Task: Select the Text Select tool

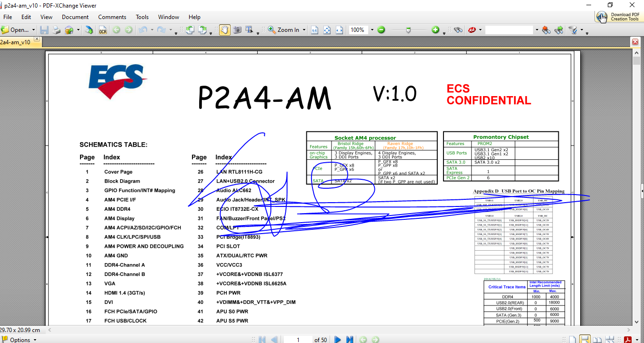Action: tap(249, 30)
